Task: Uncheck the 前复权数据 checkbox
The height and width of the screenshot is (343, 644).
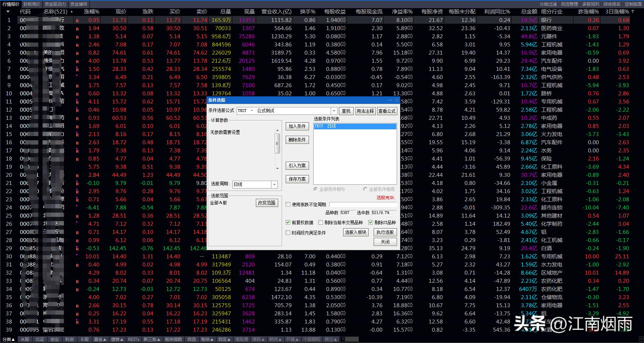Action: [x=288, y=223]
